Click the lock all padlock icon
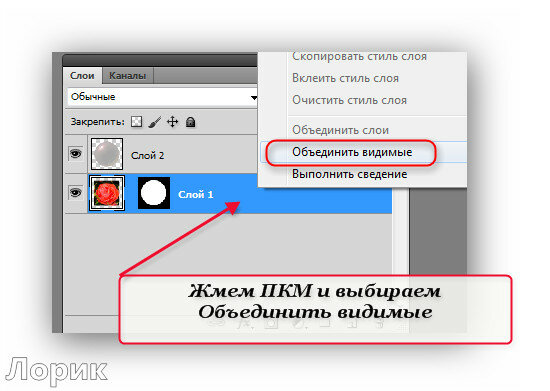 [x=190, y=122]
